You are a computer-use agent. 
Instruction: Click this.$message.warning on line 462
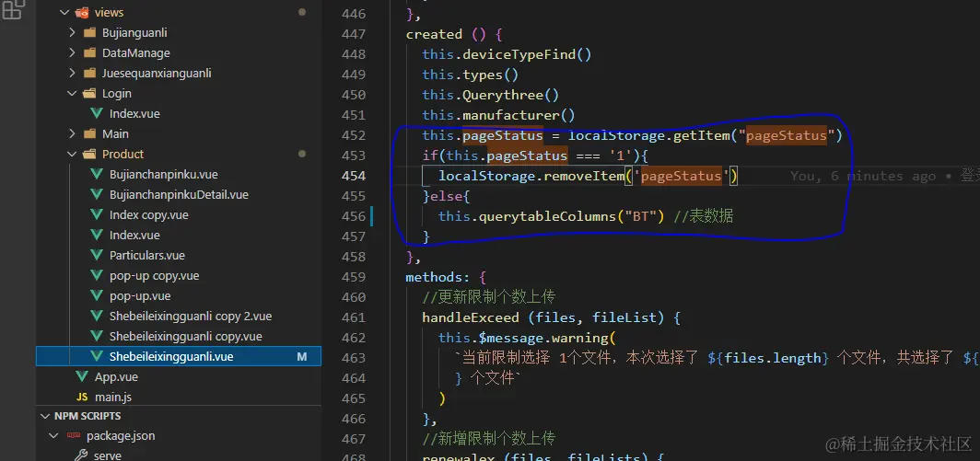[x=523, y=338]
